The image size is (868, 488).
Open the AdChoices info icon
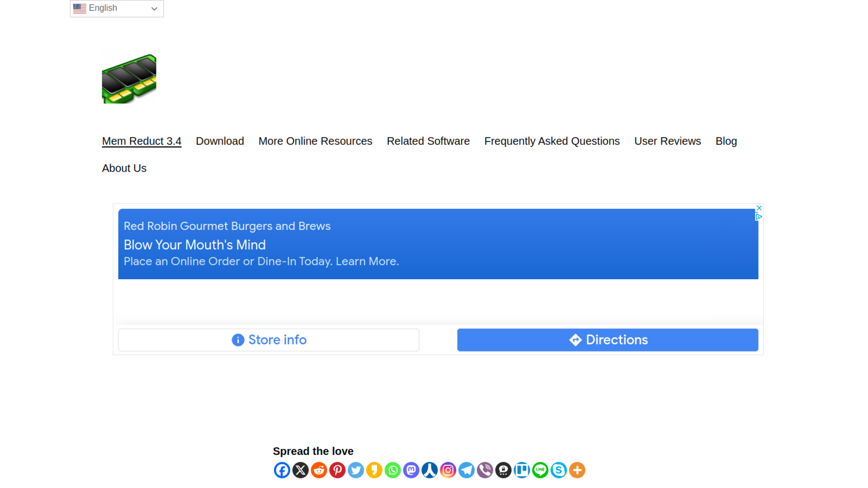[759, 217]
